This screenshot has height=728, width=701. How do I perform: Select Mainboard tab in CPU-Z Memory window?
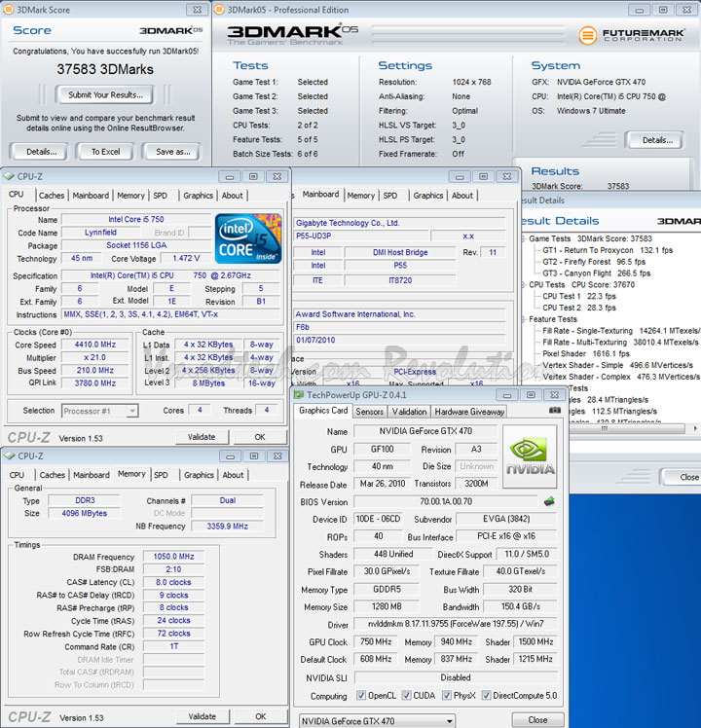pyautogui.click(x=92, y=475)
